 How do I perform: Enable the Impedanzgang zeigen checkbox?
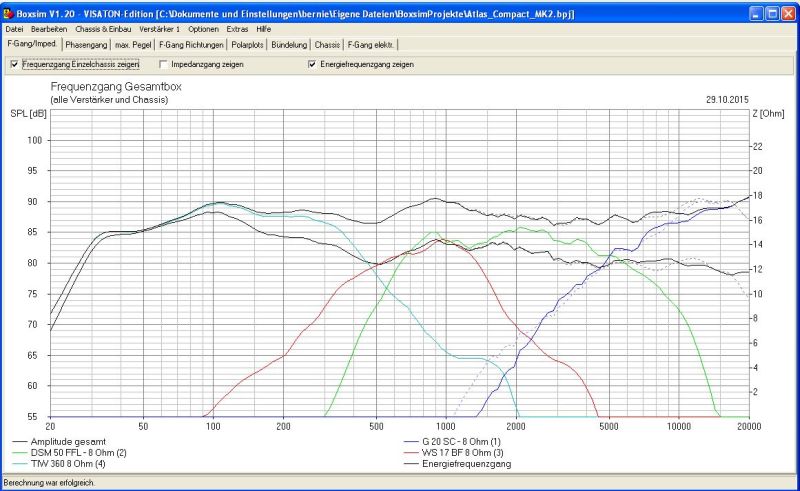[163, 64]
